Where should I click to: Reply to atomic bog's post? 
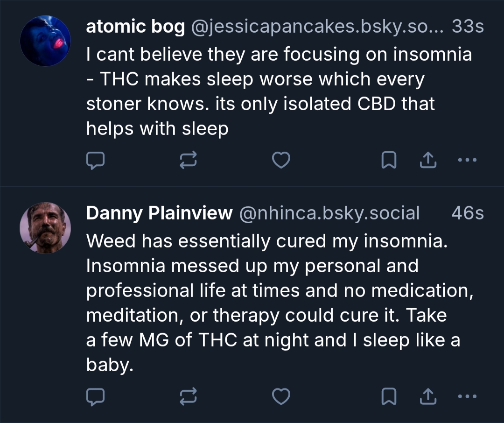point(96,161)
